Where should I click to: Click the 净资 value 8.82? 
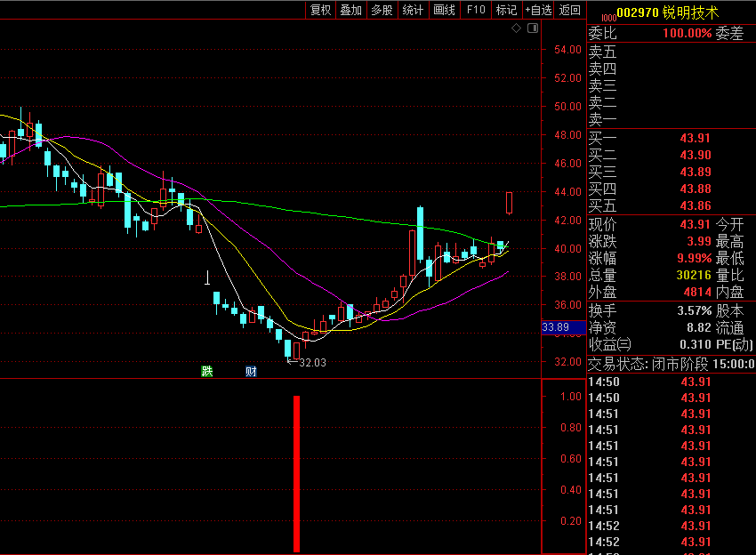click(x=698, y=328)
